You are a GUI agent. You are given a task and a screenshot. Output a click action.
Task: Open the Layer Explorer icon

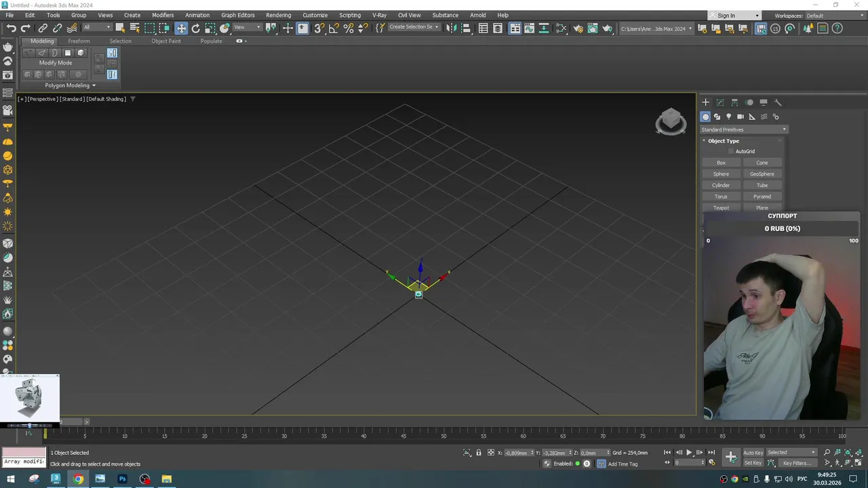pyautogui.click(x=498, y=28)
